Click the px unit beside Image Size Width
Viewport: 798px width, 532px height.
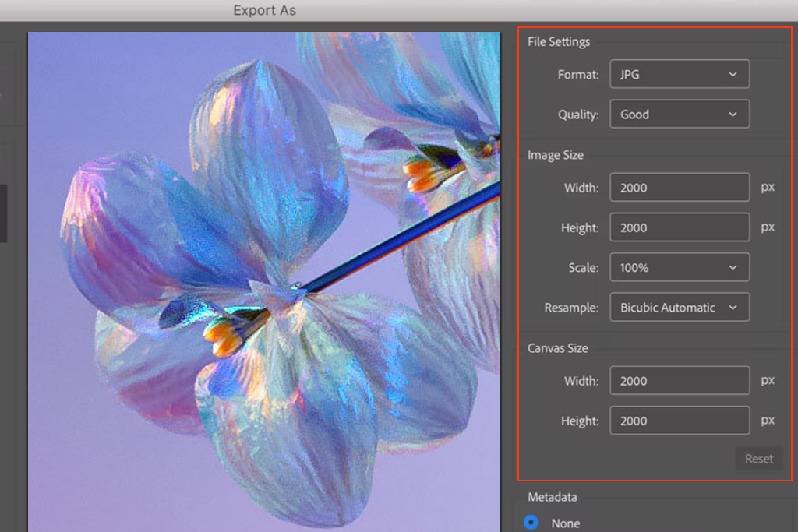click(x=768, y=188)
